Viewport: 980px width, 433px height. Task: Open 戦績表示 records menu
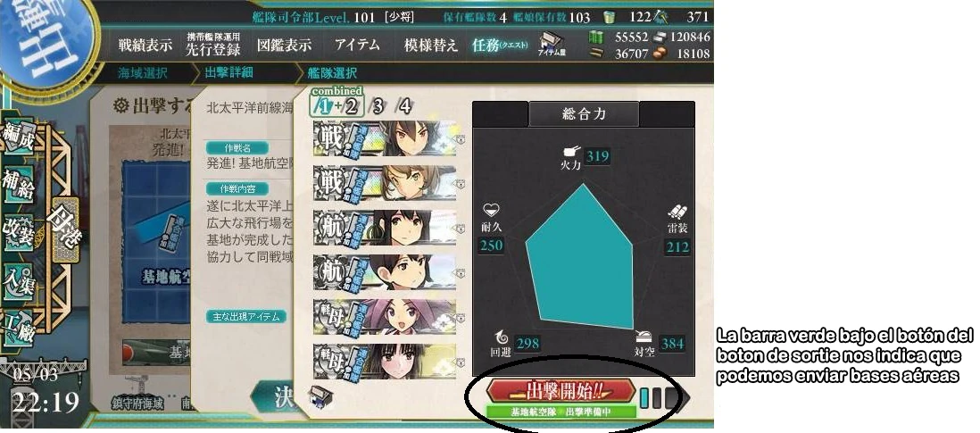(x=145, y=46)
